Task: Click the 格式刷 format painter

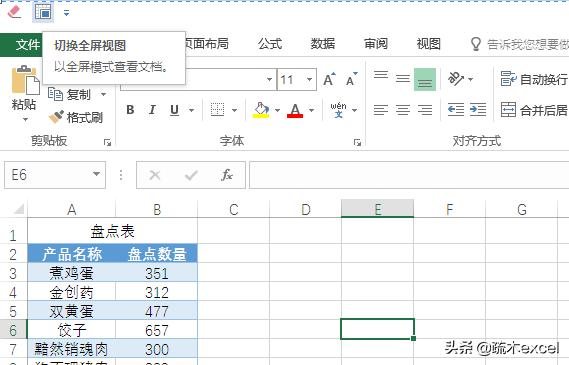Action: [76, 117]
